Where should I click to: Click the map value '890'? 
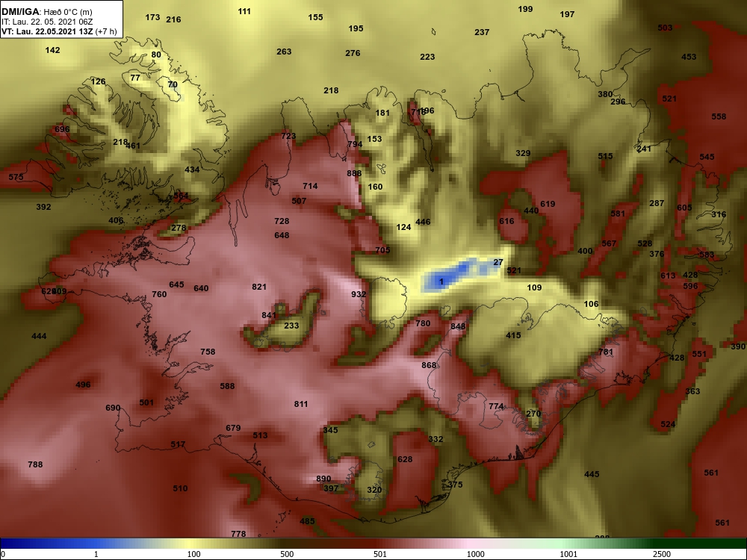pos(323,479)
